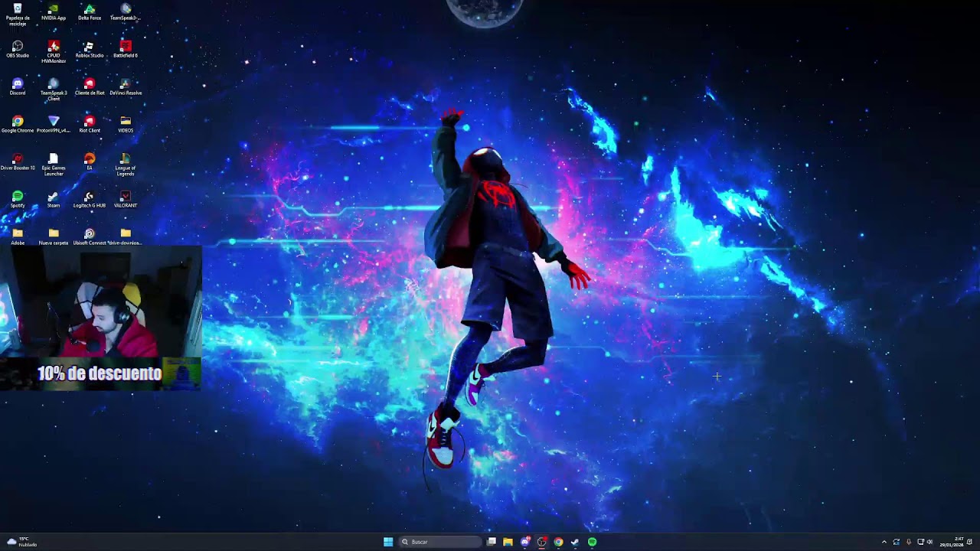Screen dimensions: 980x551
Task: Select the Adobe folder on the desktop
Action: coord(18,237)
